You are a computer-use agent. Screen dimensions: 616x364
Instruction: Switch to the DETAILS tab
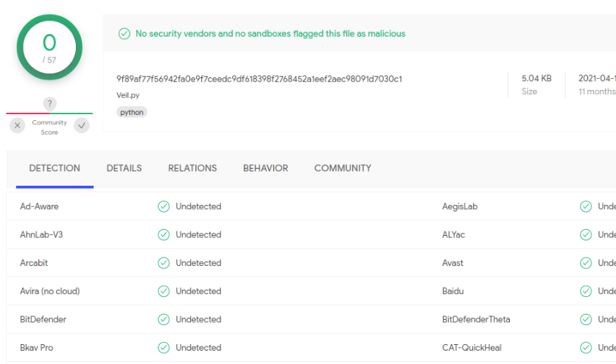click(x=124, y=168)
